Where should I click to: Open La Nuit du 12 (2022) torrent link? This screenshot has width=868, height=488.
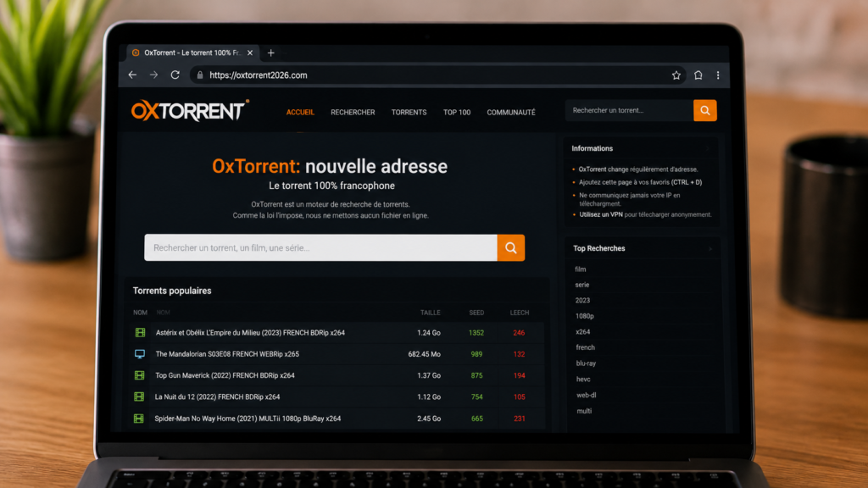217,396
